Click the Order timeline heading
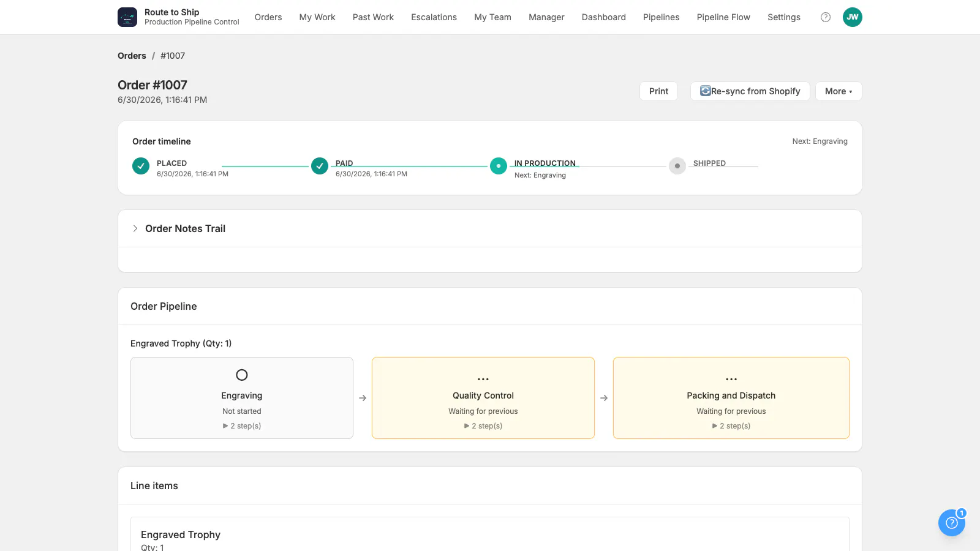Viewport: 980px width, 551px height. point(162,141)
